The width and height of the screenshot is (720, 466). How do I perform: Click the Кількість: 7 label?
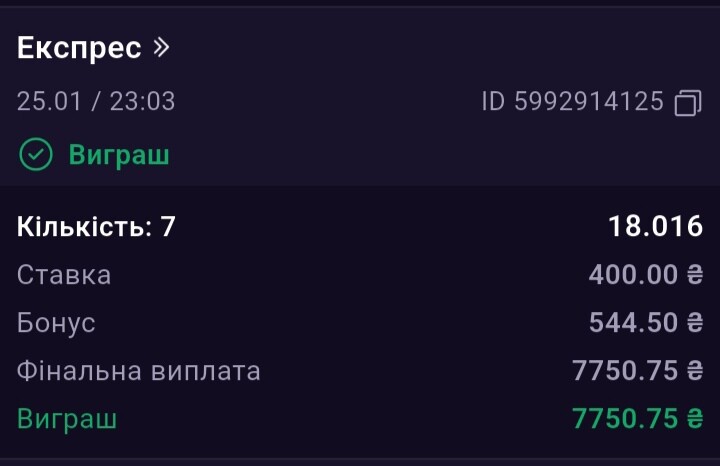pos(96,227)
